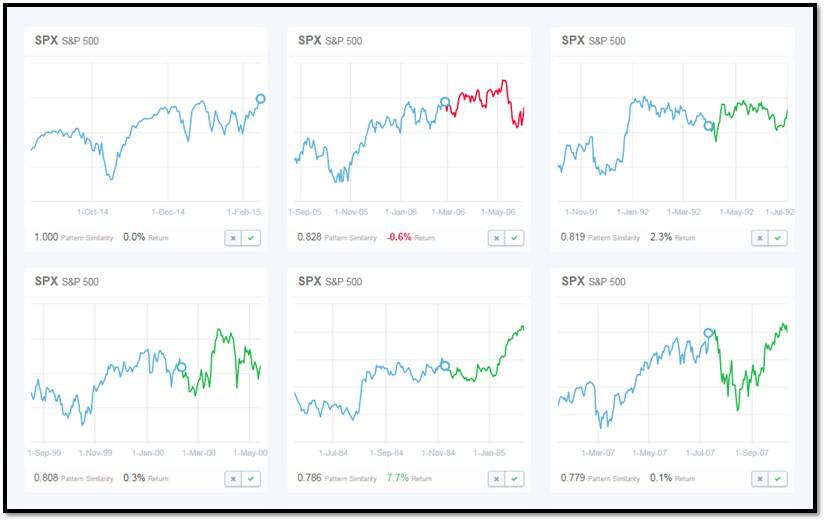Approve the 0.786 similarity card via checkmark
Viewport: 826px width, 522px height.
coord(514,479)
